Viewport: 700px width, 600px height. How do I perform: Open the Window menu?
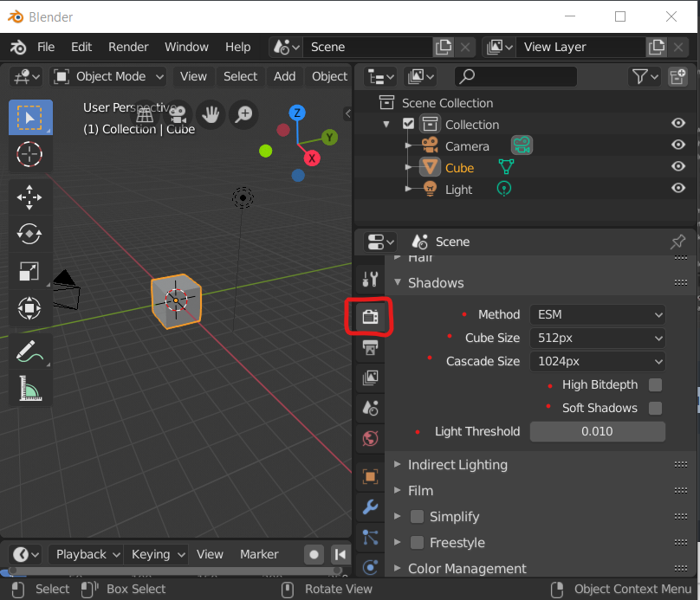click(x=186, y=47)
